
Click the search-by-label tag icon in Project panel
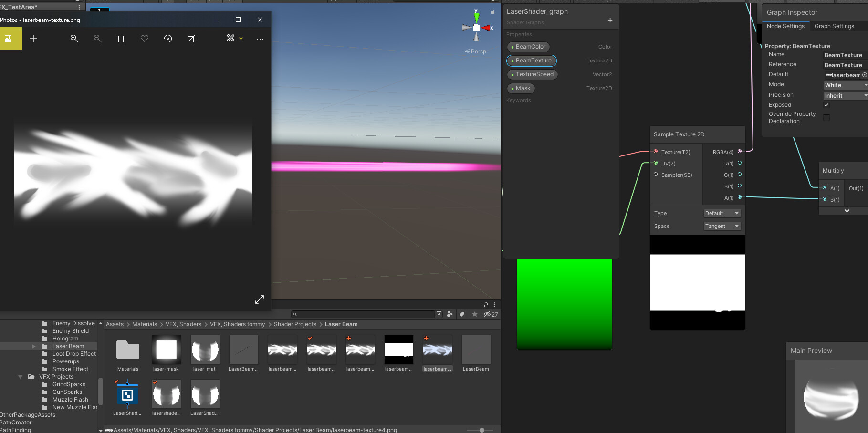[461, 314]
